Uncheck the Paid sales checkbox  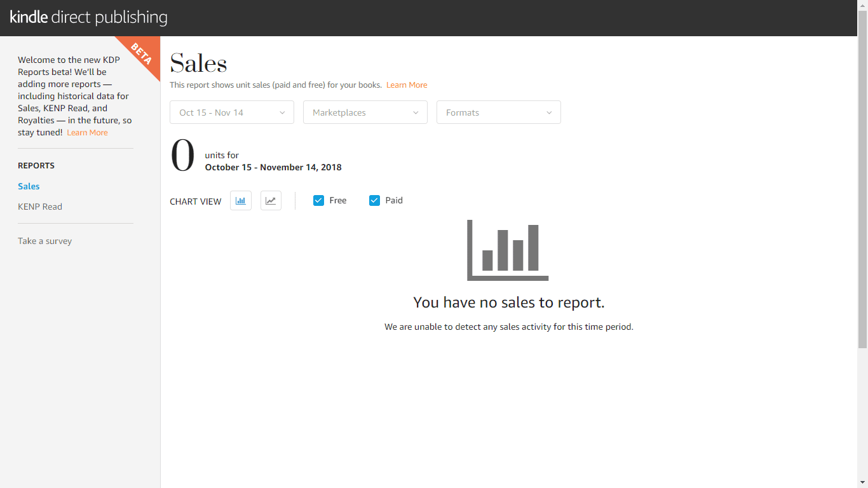[x=375, y=200]
